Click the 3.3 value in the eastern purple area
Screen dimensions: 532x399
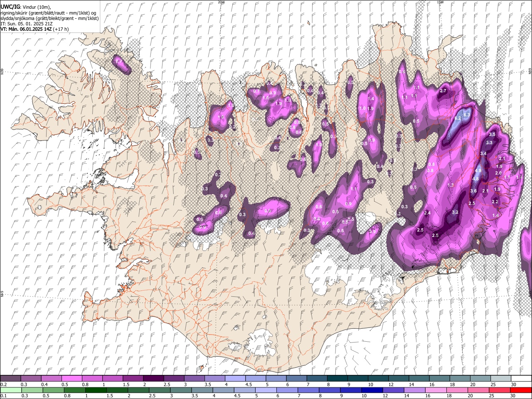coord(489,143)
